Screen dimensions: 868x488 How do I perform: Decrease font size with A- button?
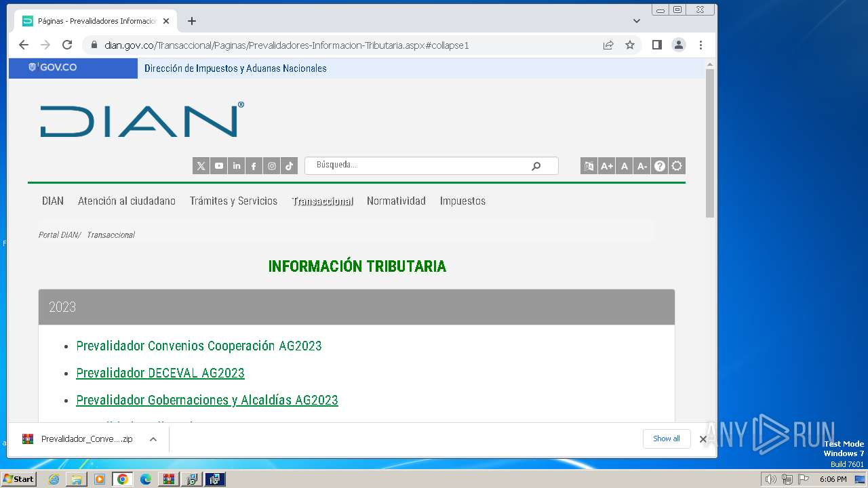(642, 166)
